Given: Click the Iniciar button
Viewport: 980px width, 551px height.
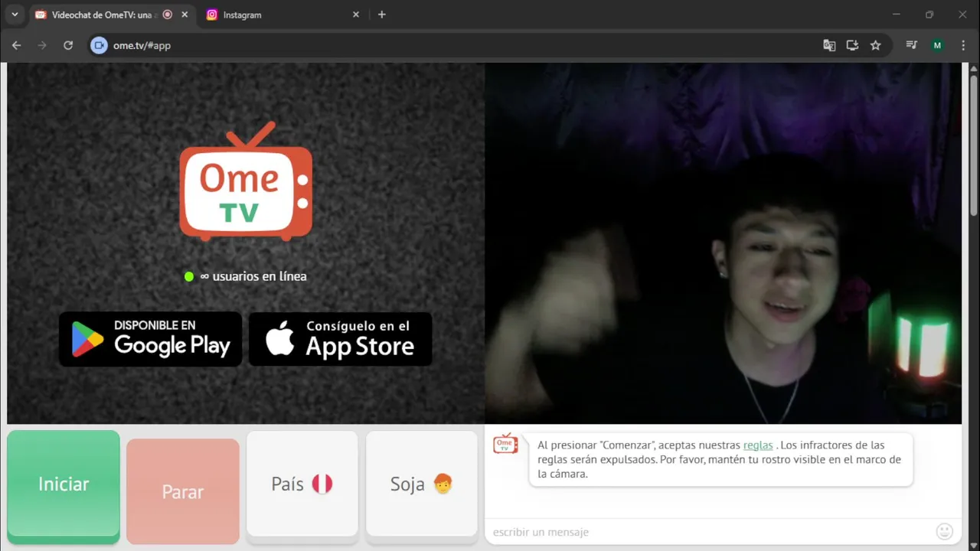Looking at the screenshot, I should coord(64,484).
